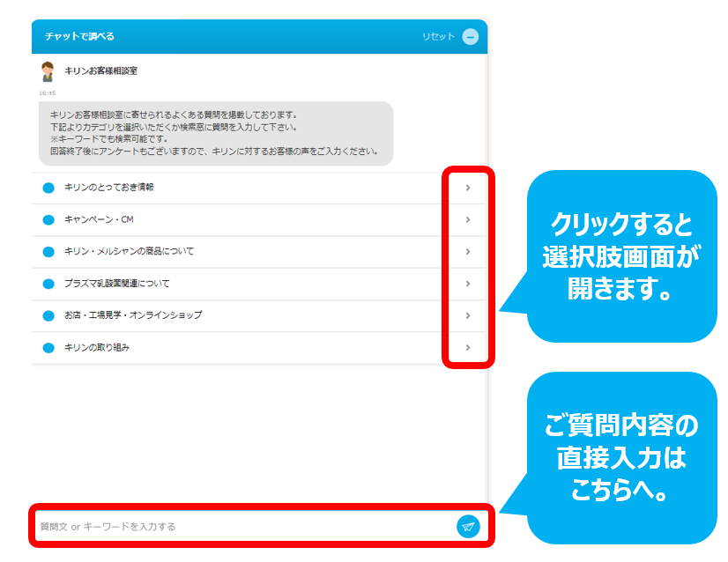This screenshot has height=562, width=728.
Task: Click the キリンお客様相談室 welcome message bubble
Action: click(215, 133)
